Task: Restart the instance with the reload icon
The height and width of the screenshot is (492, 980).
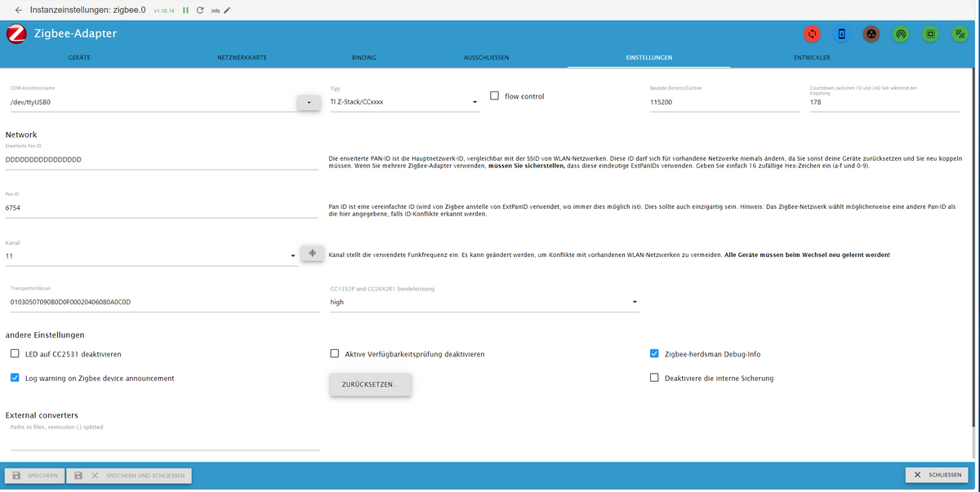Action: click(200, 11)
